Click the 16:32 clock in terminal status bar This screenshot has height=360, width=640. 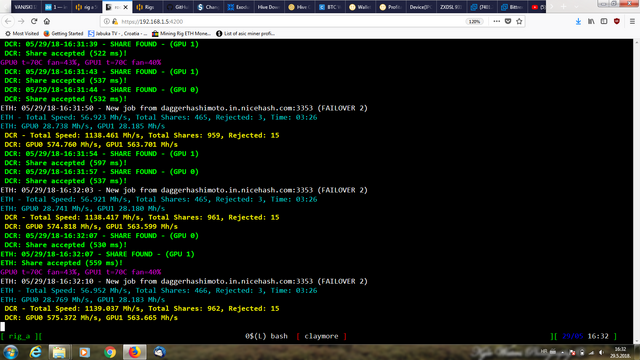(x=598, y=336)
